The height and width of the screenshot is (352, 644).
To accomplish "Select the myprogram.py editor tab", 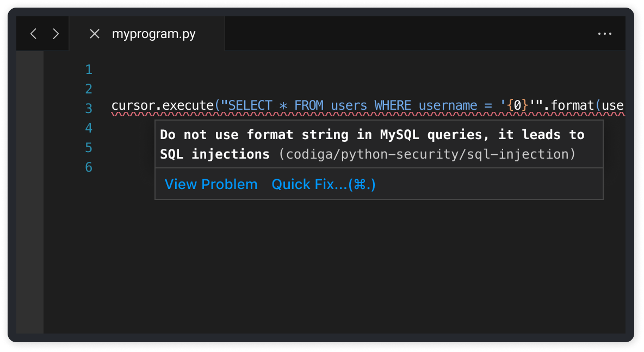I will (153, 34).
